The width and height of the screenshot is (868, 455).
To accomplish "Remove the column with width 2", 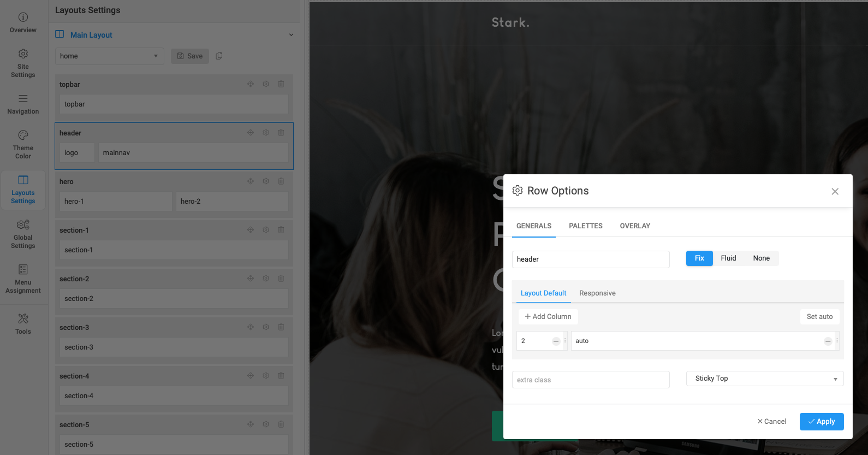I will pos(556,341).
